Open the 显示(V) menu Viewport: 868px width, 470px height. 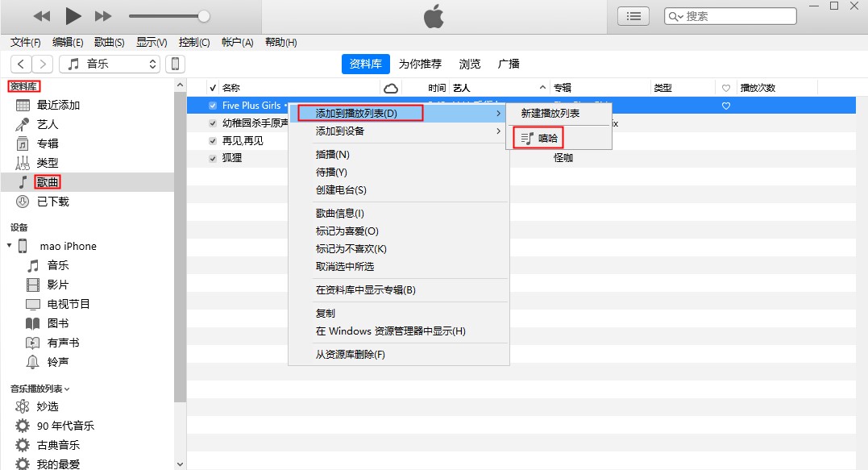(152, 43)
